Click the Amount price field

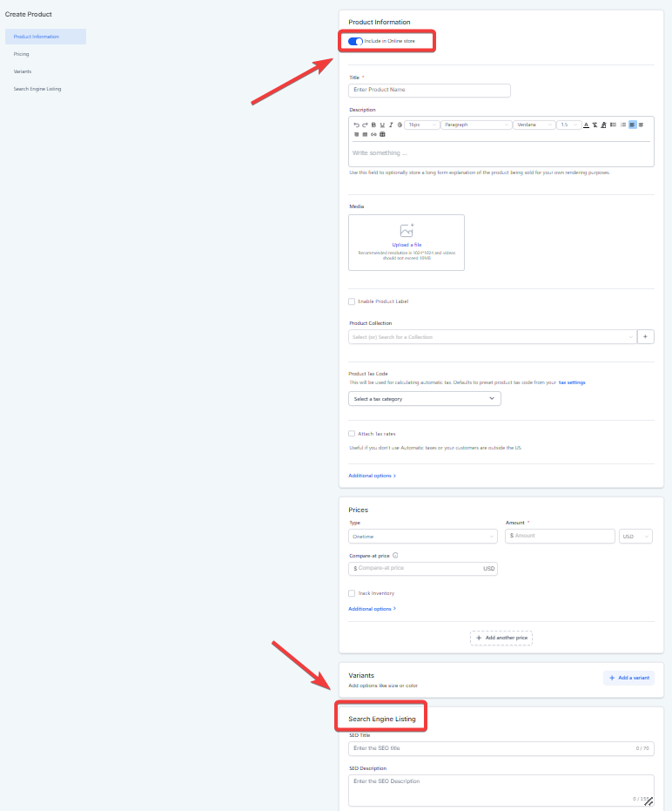(x=560, y=536)
